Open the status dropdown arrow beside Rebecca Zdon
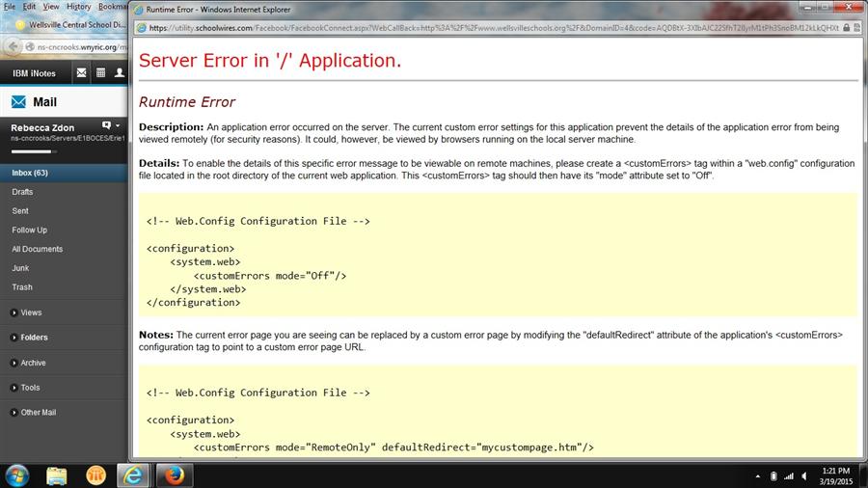The width and height of the screenshot is (868, 488). coord(118,125)
